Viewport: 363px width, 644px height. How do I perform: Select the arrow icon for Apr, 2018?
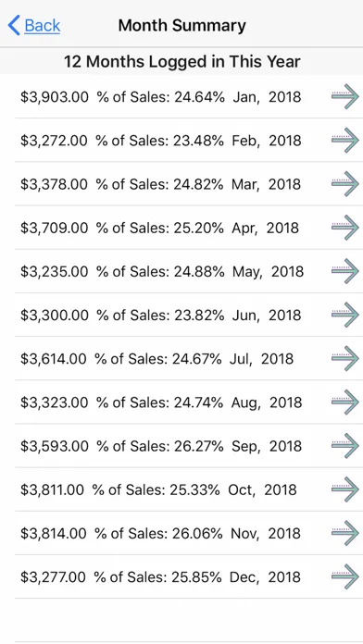tap(345, 227)
